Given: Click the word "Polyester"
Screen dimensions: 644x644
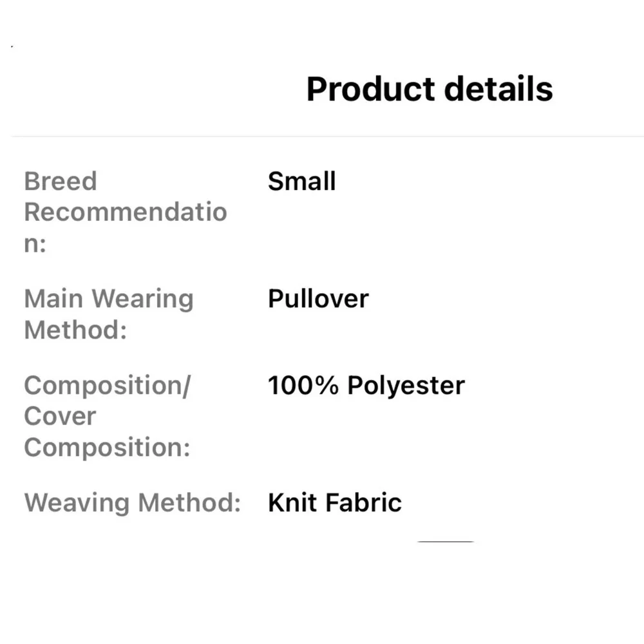Looking at the screenshot, I should [406, 386].
